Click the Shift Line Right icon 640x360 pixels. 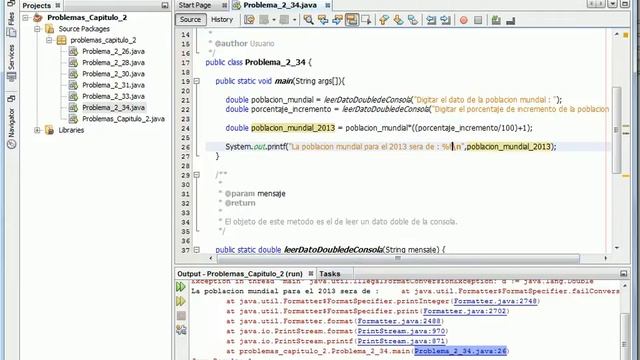point(445,20)
